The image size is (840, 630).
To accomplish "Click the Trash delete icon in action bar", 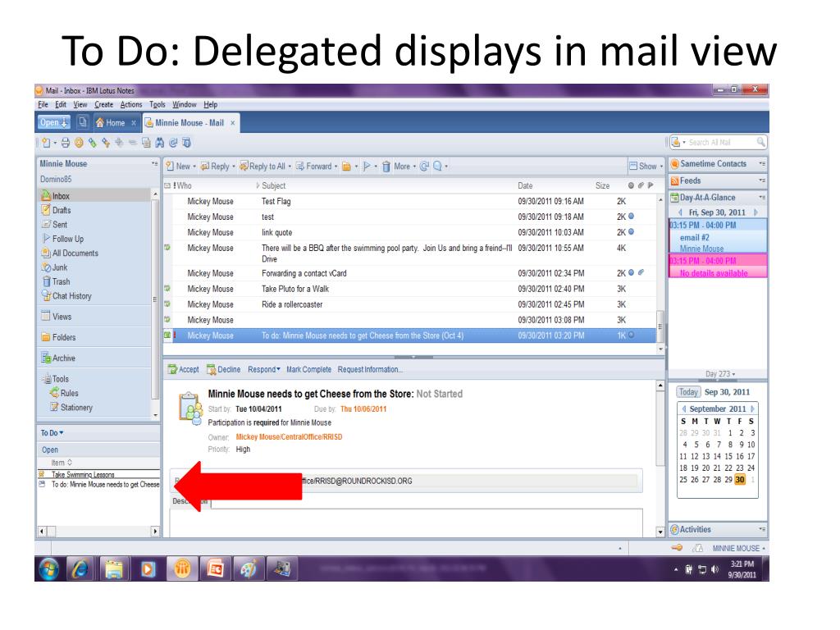I will (x=386, y=167).
